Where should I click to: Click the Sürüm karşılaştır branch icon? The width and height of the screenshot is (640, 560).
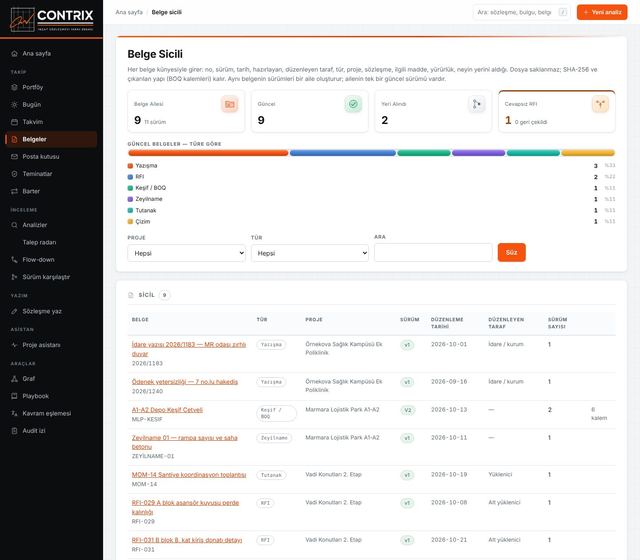[14, 277]
